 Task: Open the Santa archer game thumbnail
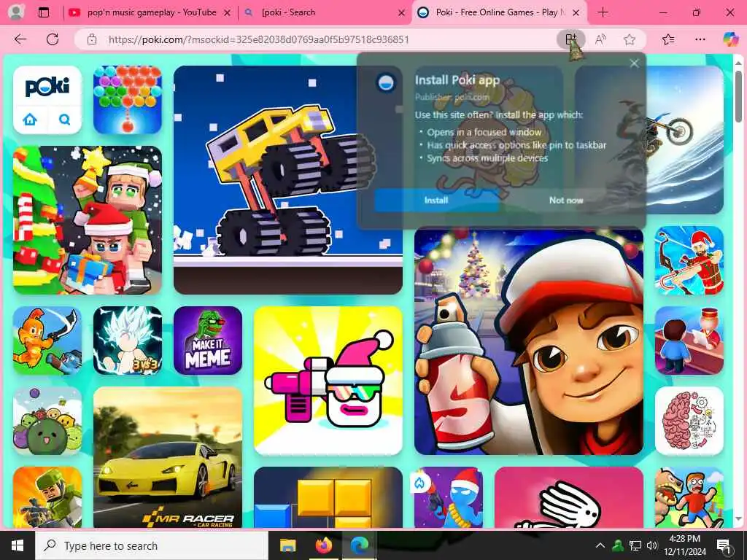tap(689, 260)
